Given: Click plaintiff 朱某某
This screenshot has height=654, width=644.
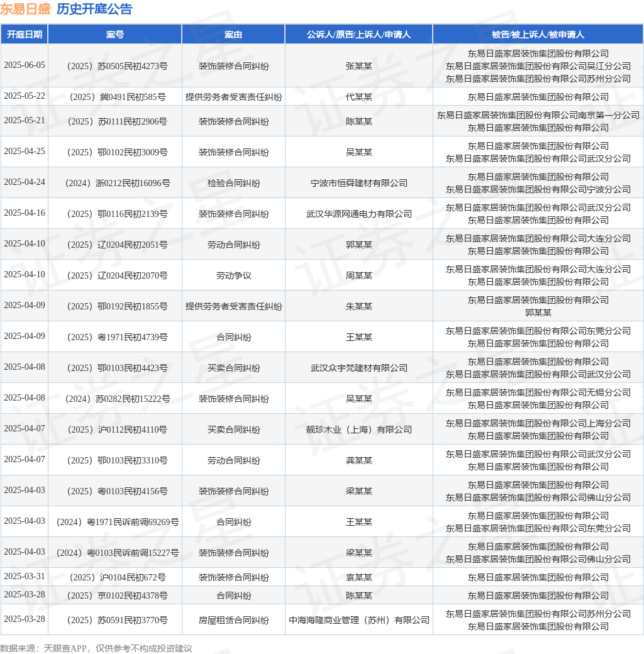Looking at the screenshot, I should click(x=358, y=307).
